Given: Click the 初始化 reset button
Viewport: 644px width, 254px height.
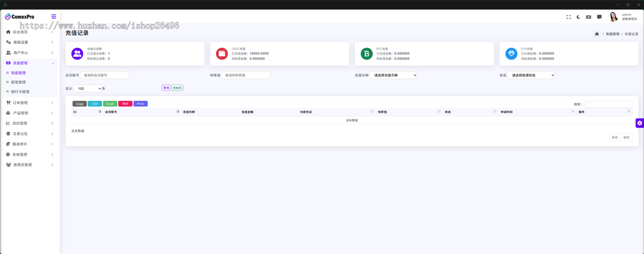Looking at the screenshot, I should 177,88.
